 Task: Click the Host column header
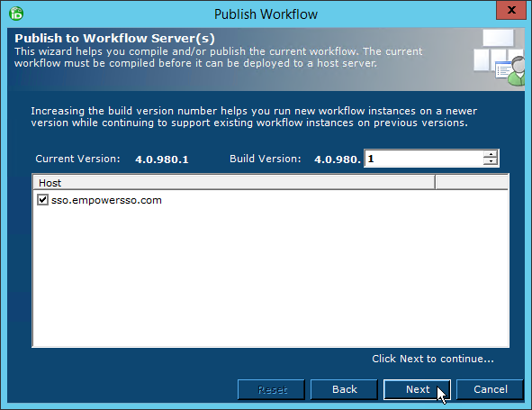tap(234, 183)
